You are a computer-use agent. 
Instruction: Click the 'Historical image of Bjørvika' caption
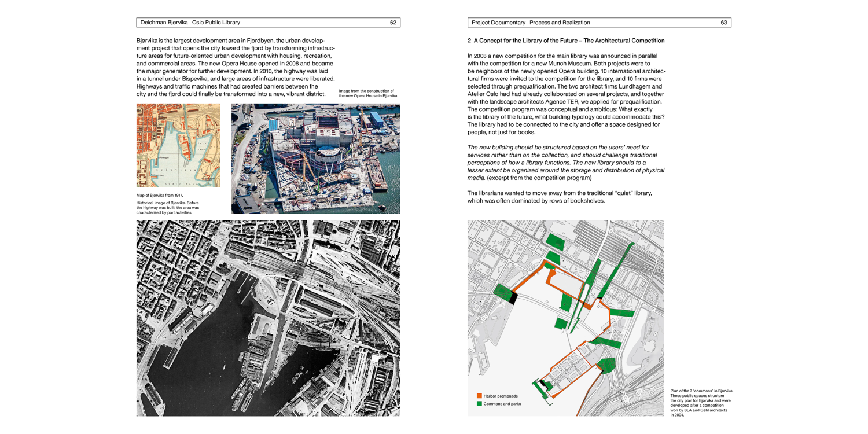coord(168,207)
